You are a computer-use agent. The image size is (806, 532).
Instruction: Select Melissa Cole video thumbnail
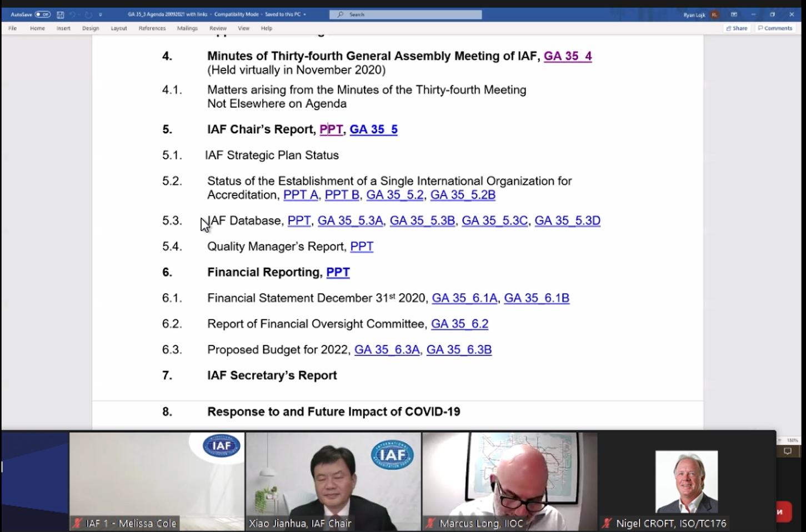(157, 481)
